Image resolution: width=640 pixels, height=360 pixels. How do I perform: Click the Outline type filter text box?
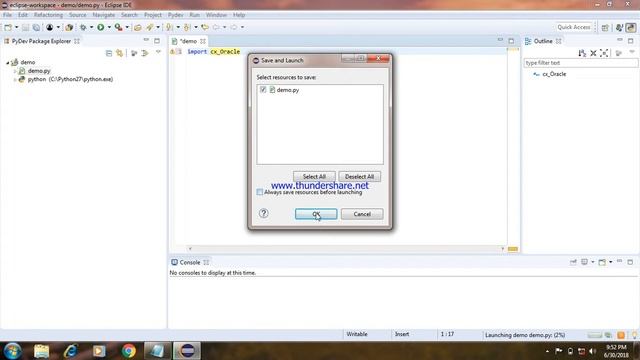(580, 63)
